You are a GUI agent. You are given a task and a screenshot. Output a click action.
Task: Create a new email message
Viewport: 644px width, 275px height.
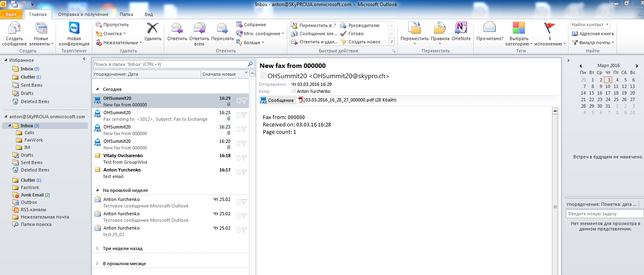[x=14, y=34]
